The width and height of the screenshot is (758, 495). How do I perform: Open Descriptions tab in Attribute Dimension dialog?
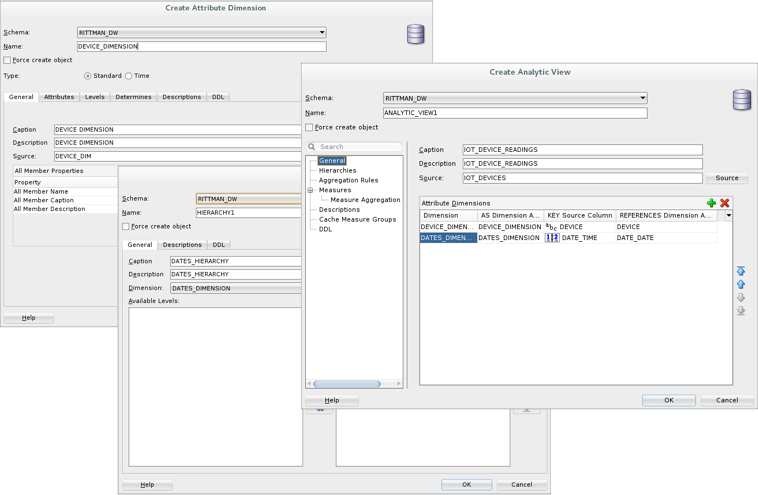pyautogui.click(x=182, y=97)
